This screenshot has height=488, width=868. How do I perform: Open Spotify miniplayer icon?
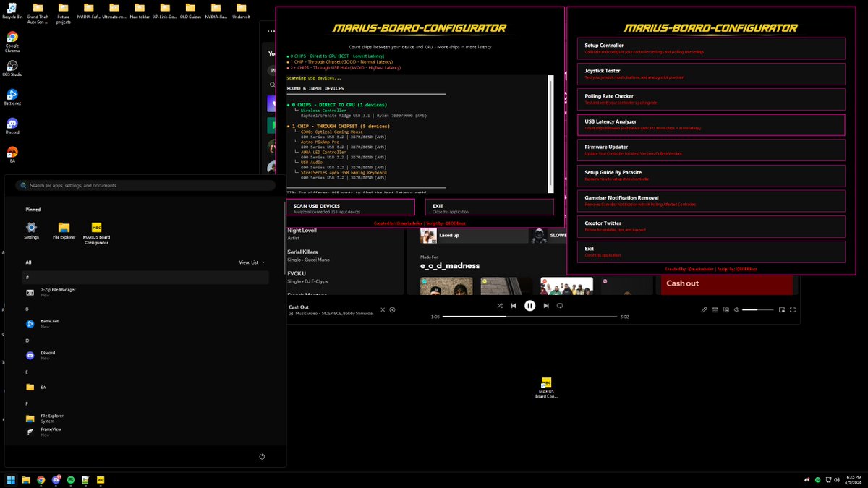[782, 309]
